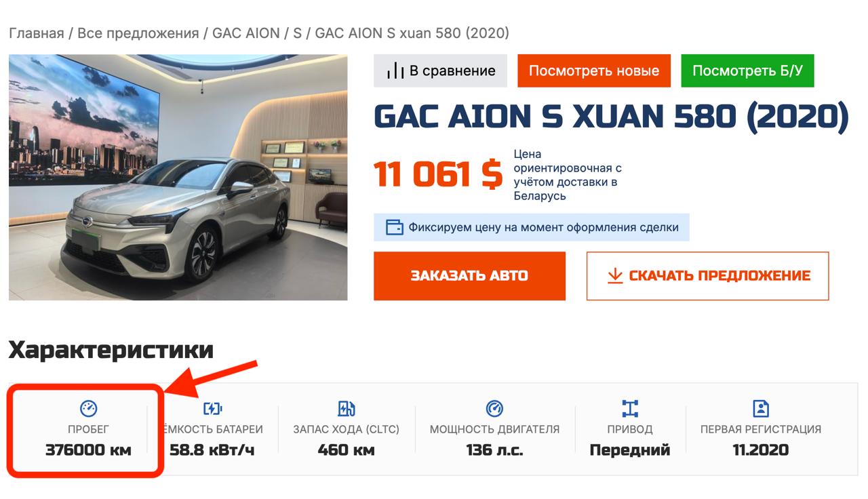Order the car with ЗАКАЗАТЬ АВТО
The width and height of the screenshot is (868, 499).
click(469, 276)
